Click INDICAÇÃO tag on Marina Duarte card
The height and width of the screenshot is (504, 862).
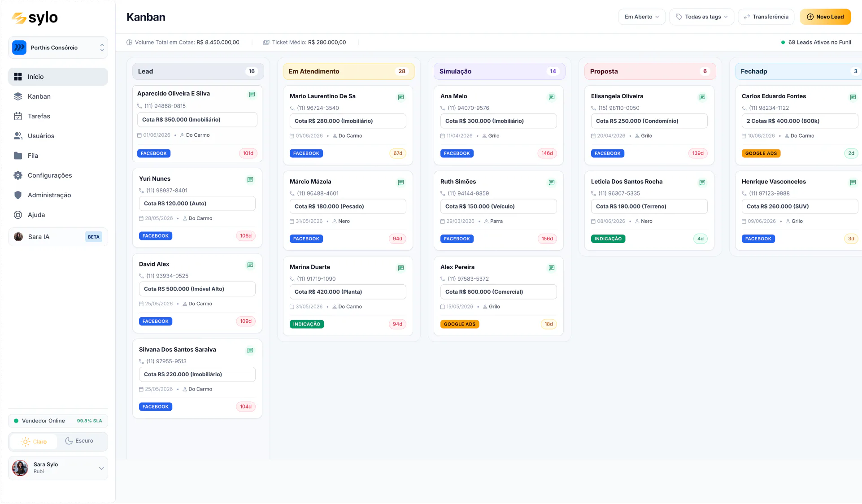pos(307,324)
